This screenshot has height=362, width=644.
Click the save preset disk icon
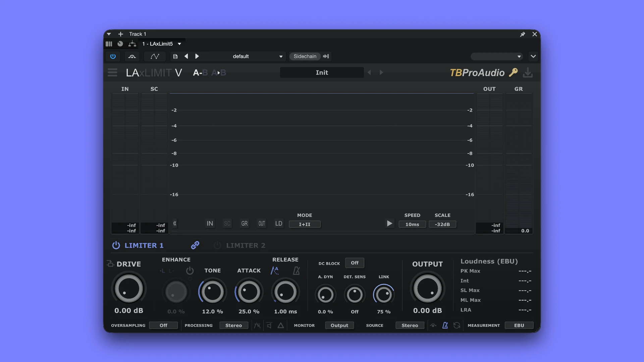click(x=175, y=56)
